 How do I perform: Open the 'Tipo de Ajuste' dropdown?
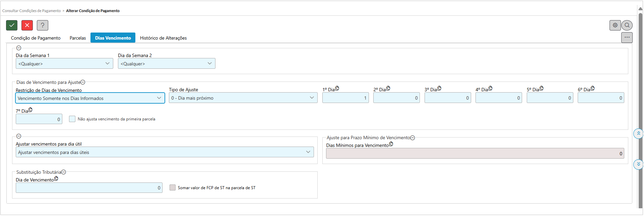(243, 98)
